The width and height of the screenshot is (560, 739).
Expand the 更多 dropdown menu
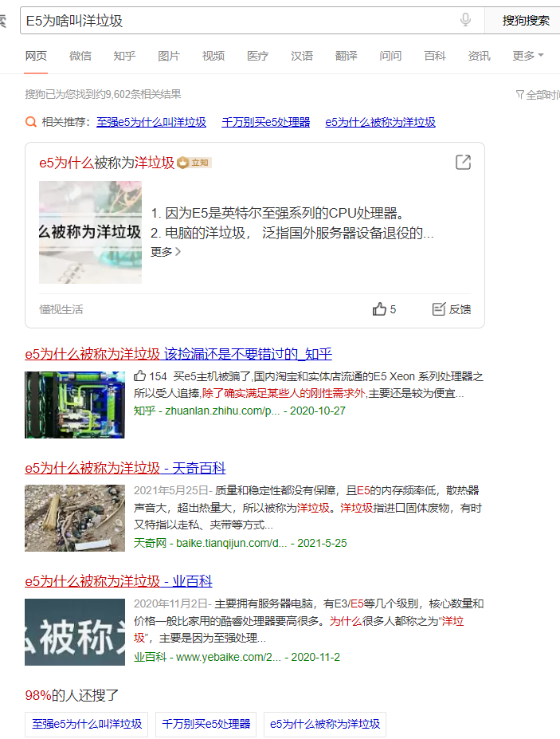(528, 56)
